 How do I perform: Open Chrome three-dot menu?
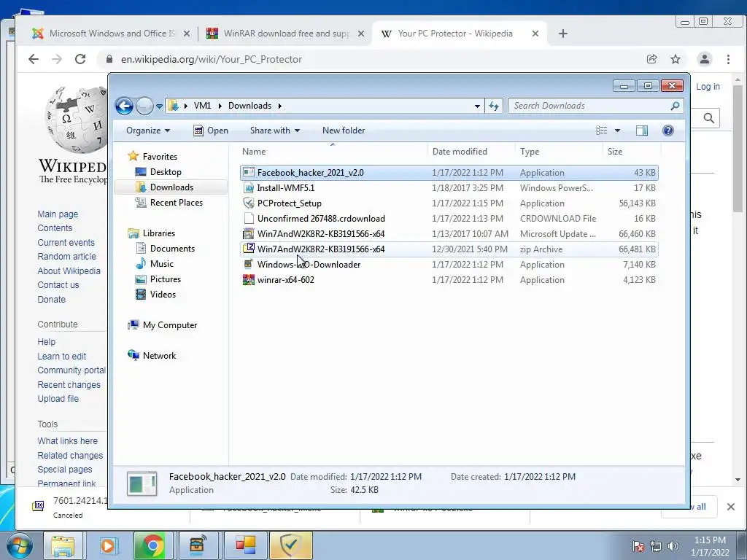point(728,59)
